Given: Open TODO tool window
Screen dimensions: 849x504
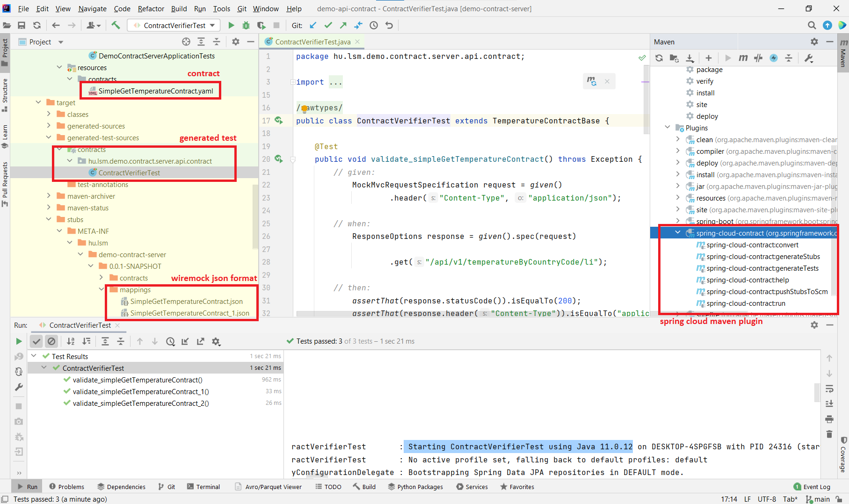Looking at the screenshot, I should 328,487.
